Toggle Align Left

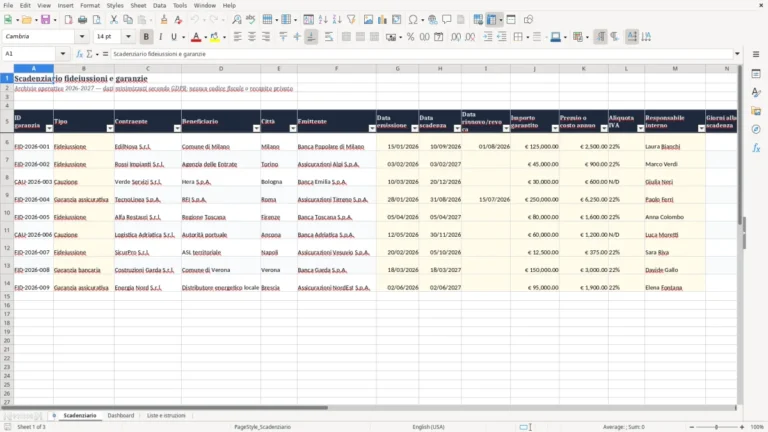[x=238, y=37]
